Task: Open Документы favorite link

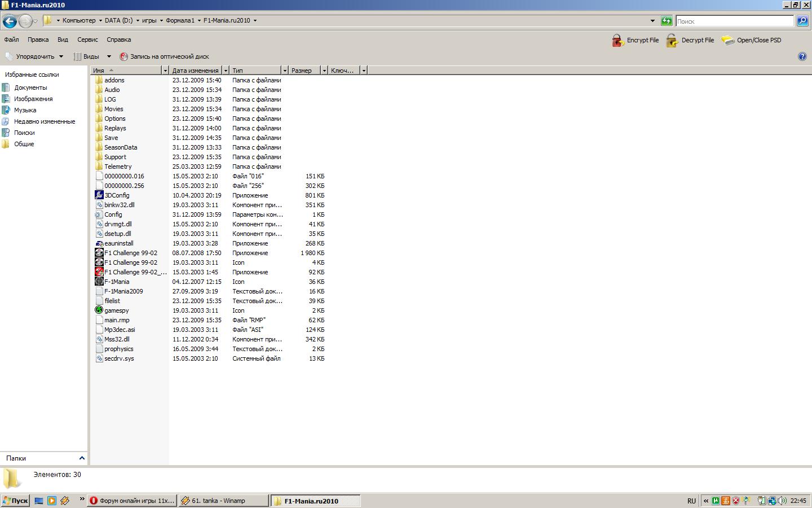Action: 30,87
